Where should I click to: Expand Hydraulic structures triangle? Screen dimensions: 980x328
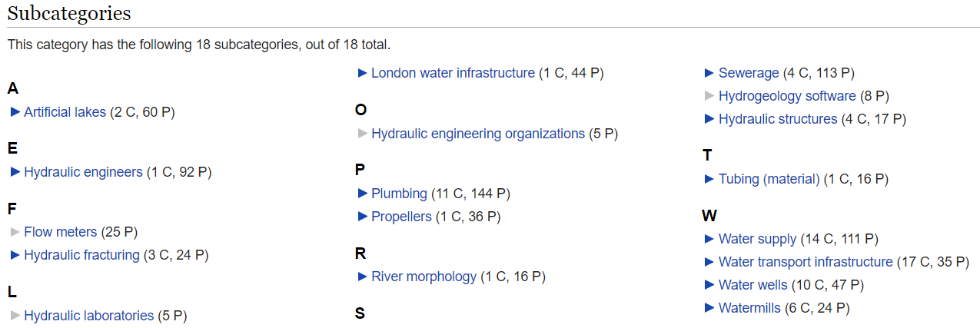[710, 119]
